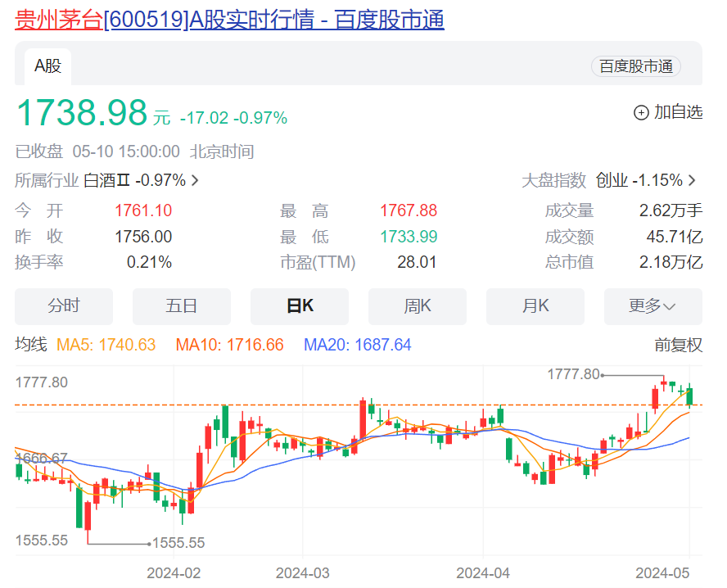Switch to 周K chart tab

pos(418,306)
